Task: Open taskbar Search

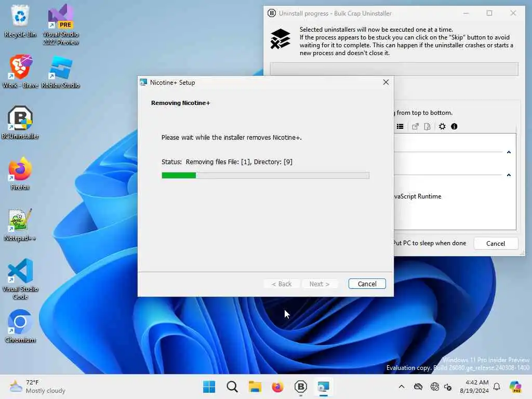Action: coord(232,387)
